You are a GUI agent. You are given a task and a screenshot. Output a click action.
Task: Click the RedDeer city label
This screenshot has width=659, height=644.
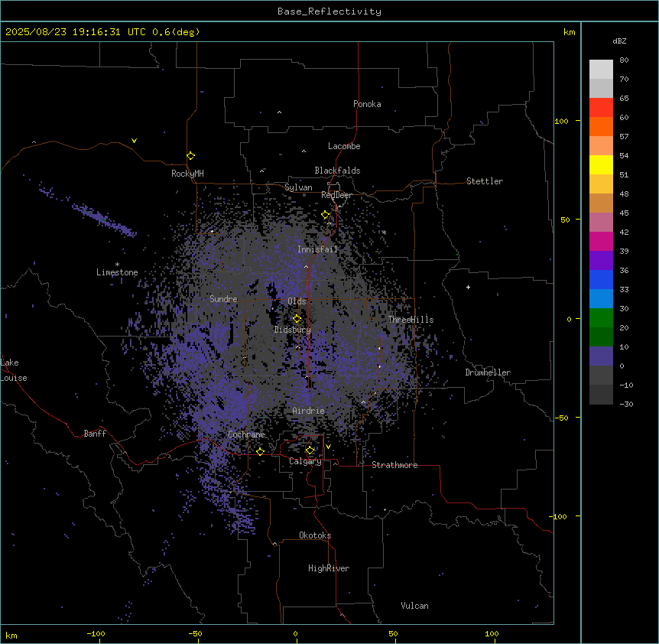point(336,195)
